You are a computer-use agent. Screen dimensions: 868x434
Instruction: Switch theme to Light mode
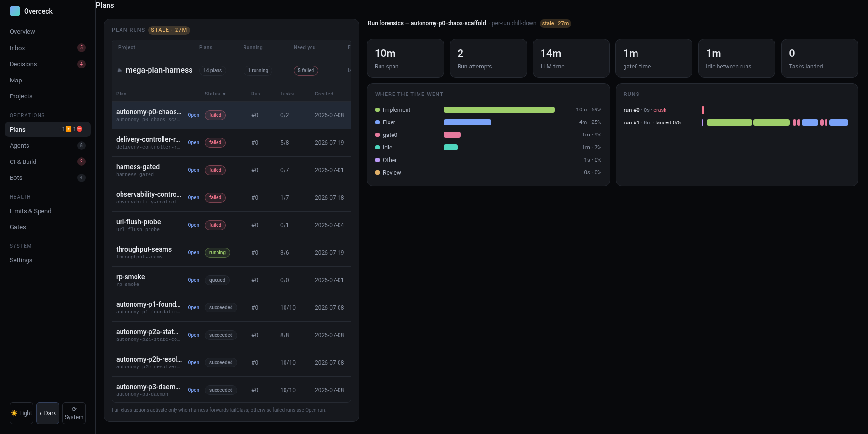click(22, 413)
